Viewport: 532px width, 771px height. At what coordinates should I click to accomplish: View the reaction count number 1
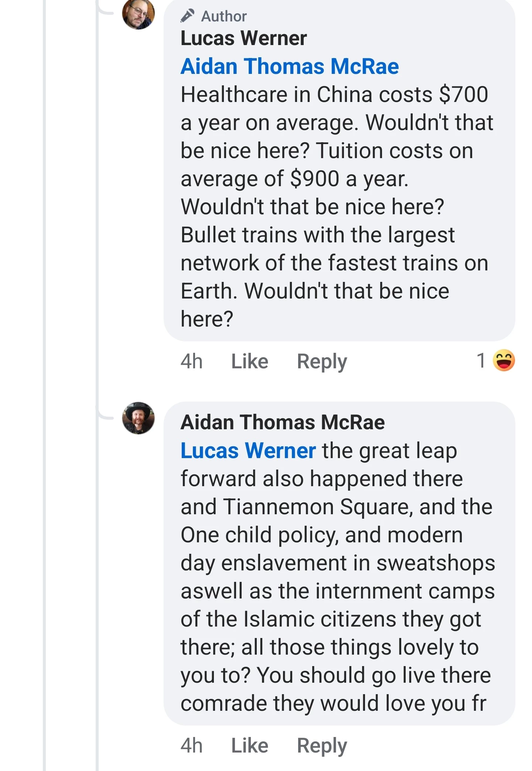tap(481, 360)
